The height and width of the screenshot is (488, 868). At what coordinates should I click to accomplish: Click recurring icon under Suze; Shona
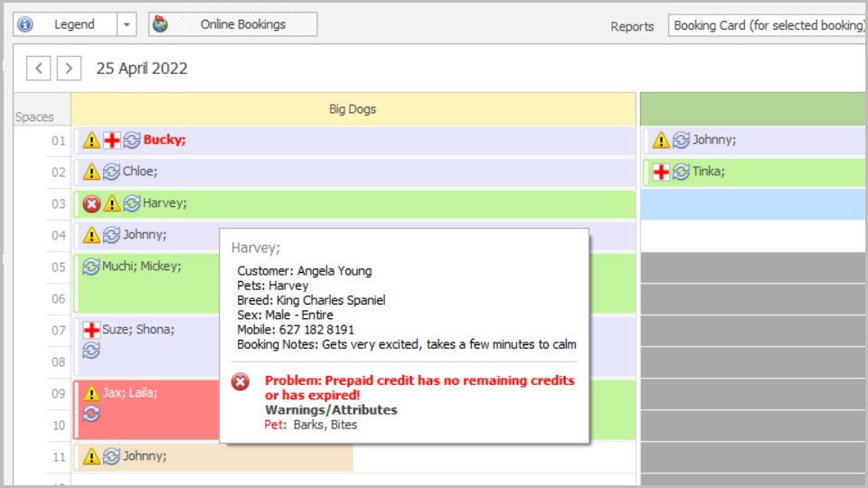click(91, 351)
